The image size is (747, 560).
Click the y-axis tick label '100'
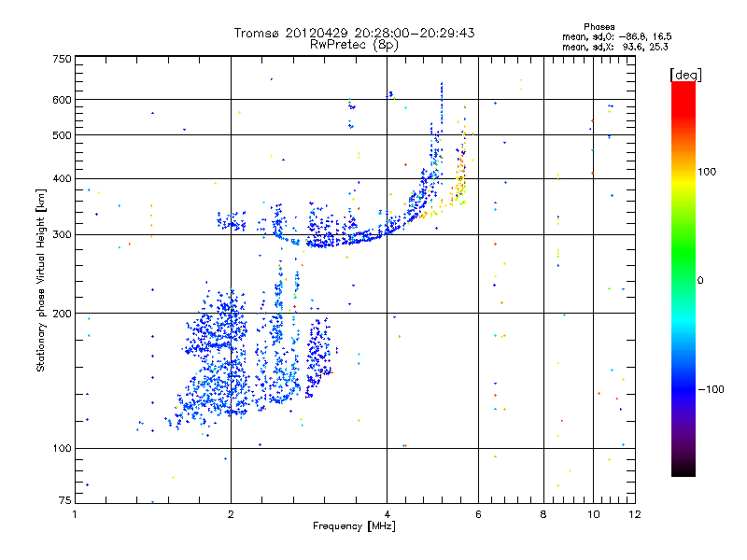tap(62, 448)
